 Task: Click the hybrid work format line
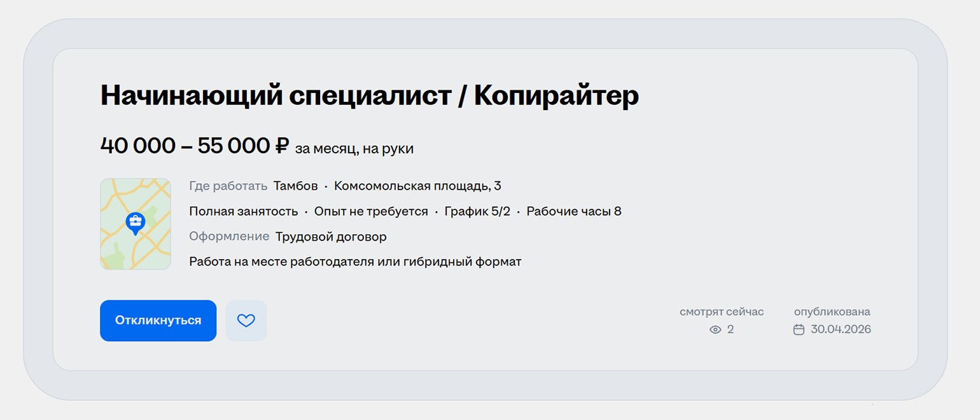click(355, 262)
